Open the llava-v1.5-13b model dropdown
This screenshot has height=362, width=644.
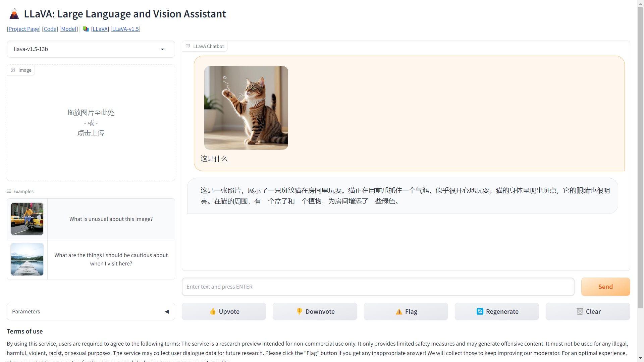[x=91, y=49]
